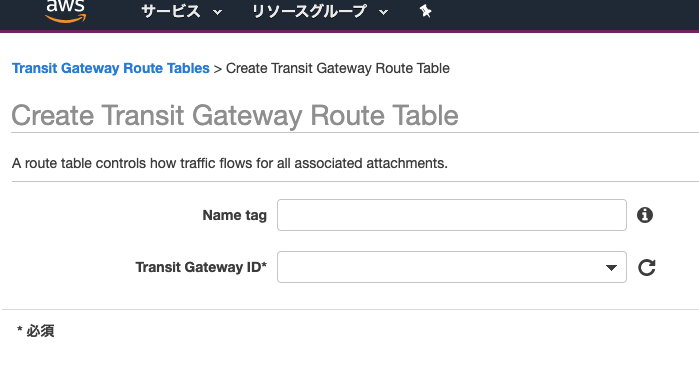Click the Name tag field label
The width and height of the screenshot is (699, 385).
(234, 215)
